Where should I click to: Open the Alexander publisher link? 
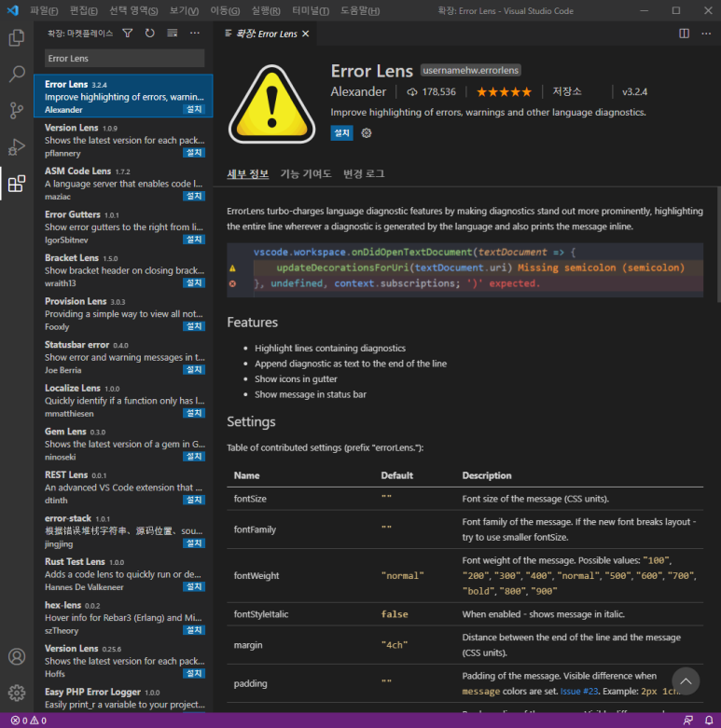(x=358, y=92)
